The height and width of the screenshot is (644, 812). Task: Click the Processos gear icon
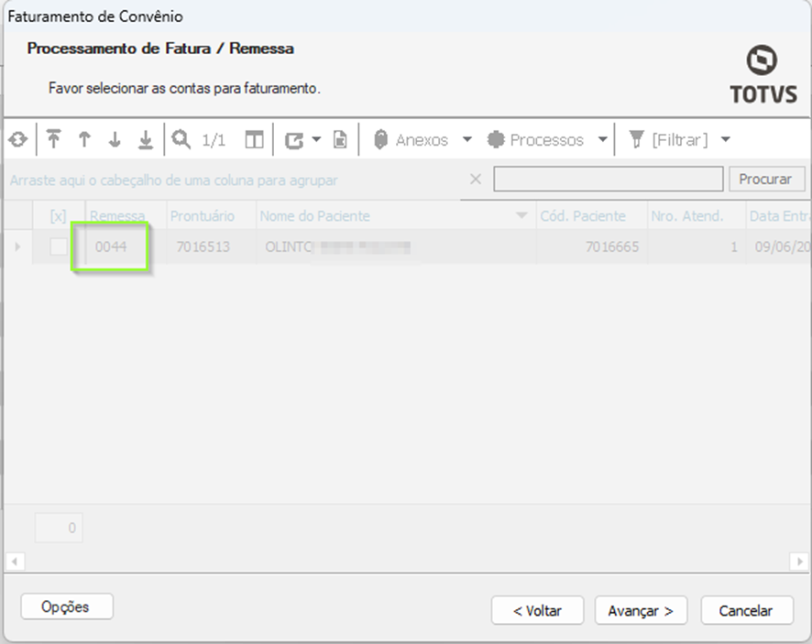496,139
